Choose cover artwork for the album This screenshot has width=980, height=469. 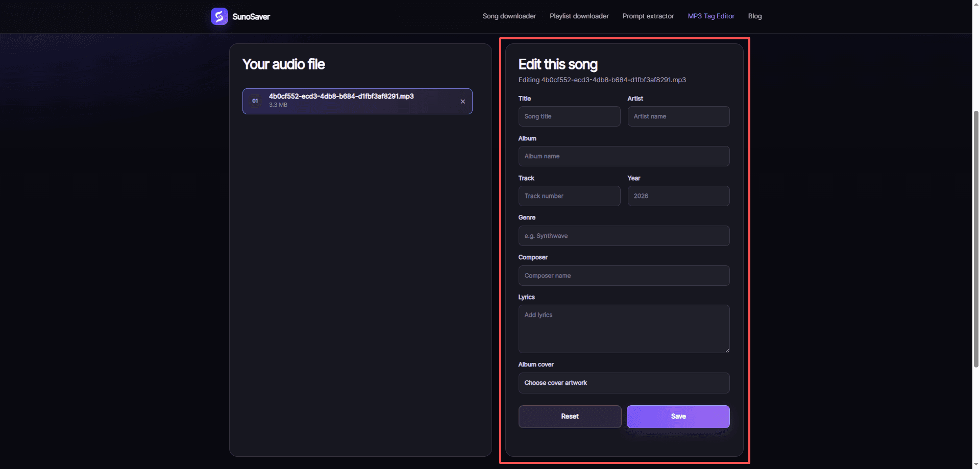(624, 383)
